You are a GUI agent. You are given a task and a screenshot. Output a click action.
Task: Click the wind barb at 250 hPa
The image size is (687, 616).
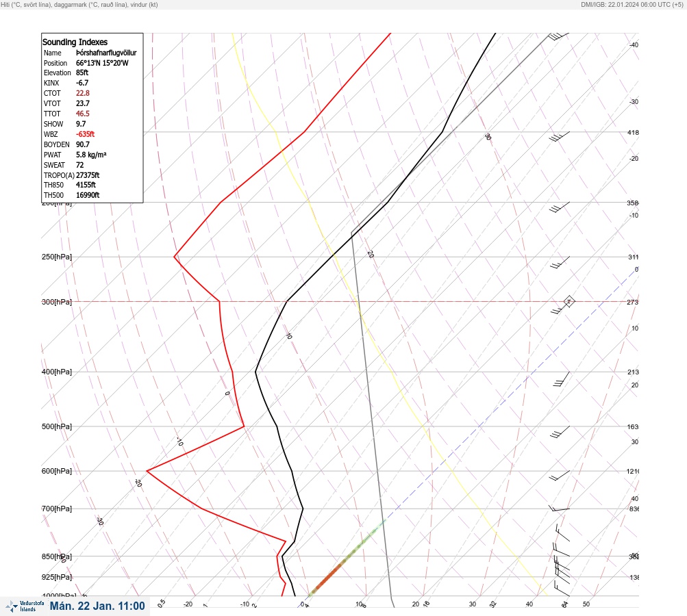coord(560,262)
